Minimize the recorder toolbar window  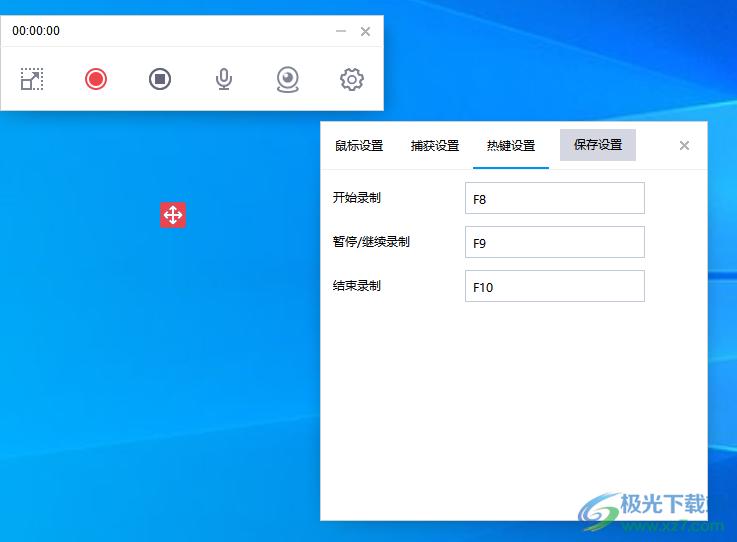[341, 31]
